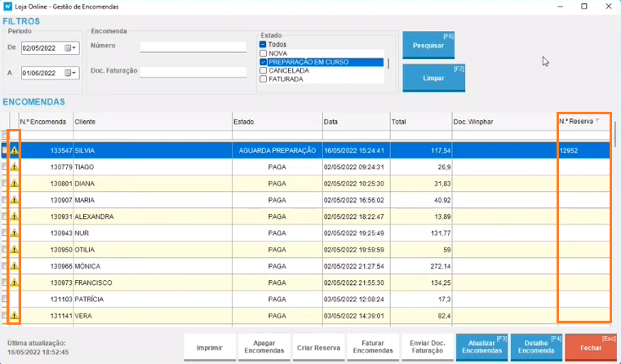Click warning icon next to TIAGO order
This screenshot has width=621, height=364.
(x=14, y=167)
